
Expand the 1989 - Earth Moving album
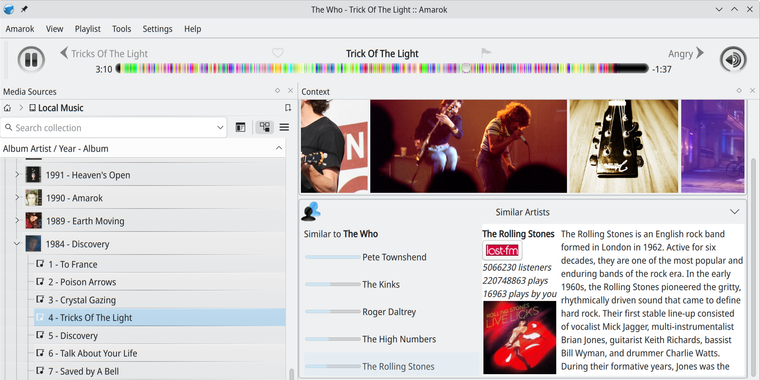(x=17, y=220)
